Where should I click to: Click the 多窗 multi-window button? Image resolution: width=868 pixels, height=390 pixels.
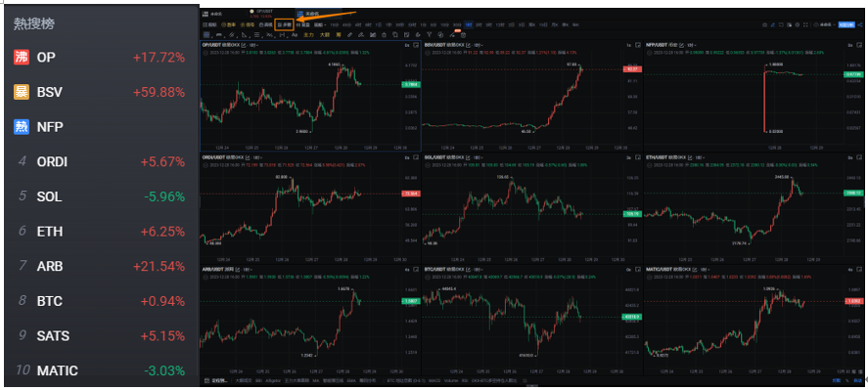(x=285, y=24)
